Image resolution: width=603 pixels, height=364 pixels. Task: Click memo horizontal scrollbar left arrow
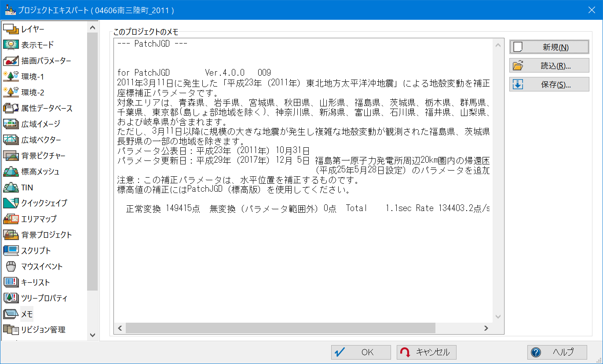pyautogui.click(x=119, y=328)
